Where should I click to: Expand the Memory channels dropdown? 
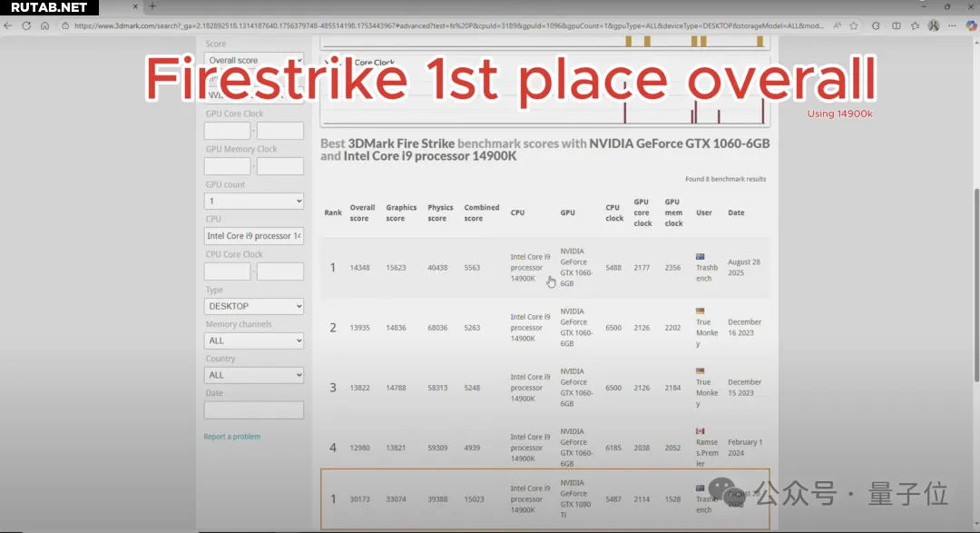click(x=254, y=341)
